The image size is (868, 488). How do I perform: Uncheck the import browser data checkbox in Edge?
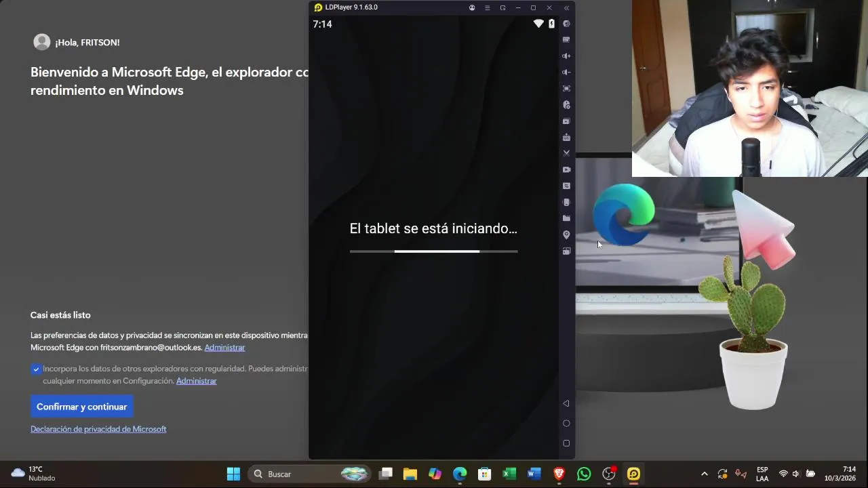36,369
